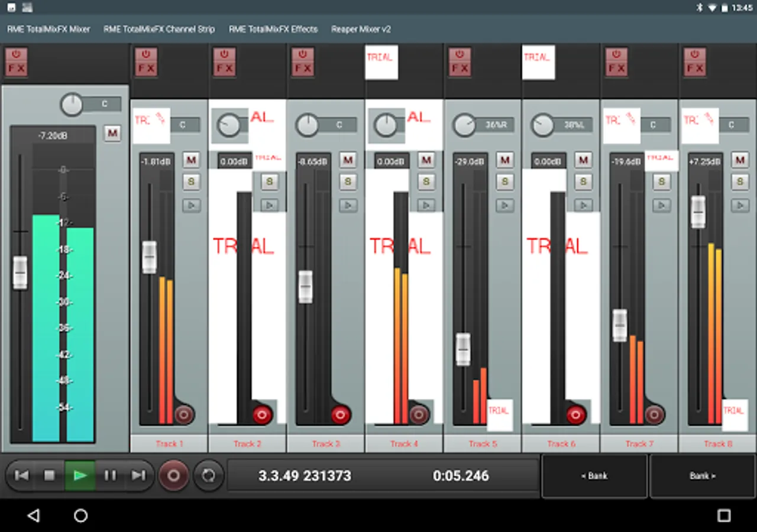Select the Reaper Mixer v2 tab

click(x=361, y=29)
